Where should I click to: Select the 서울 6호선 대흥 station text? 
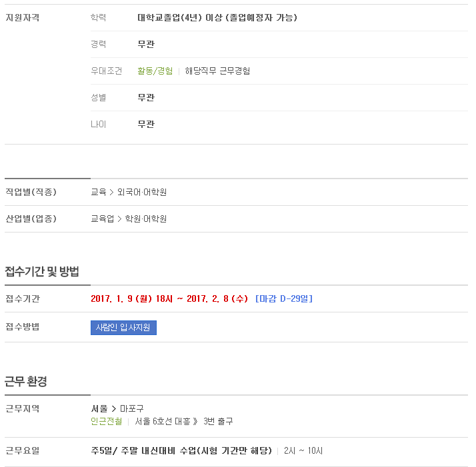tap(163, 422)
